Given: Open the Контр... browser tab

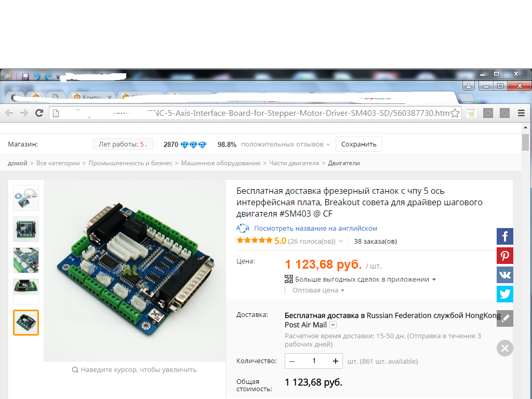Looking at the screenshot, I should tap(91, 97).
